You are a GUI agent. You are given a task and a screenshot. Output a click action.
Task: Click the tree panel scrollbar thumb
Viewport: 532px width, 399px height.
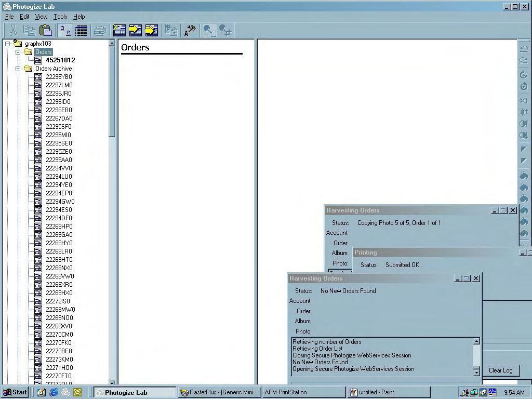tap(112, 91)
